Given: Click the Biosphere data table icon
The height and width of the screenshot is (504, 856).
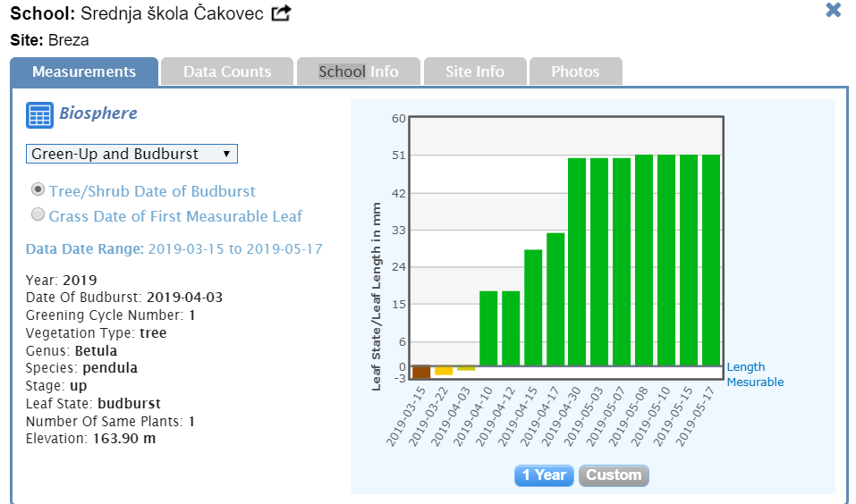Looking at the screenshot, I should [39, 115].
